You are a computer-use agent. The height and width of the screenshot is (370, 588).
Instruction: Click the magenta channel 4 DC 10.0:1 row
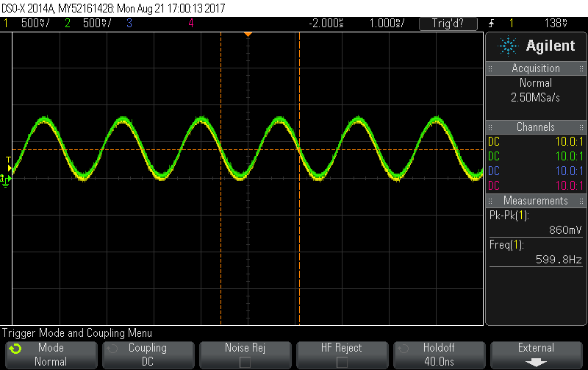point(536,186)
